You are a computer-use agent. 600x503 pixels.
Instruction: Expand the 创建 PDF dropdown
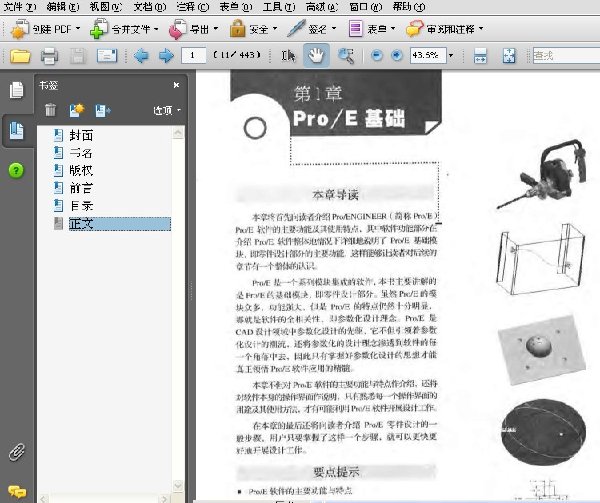tap(78, 28)
